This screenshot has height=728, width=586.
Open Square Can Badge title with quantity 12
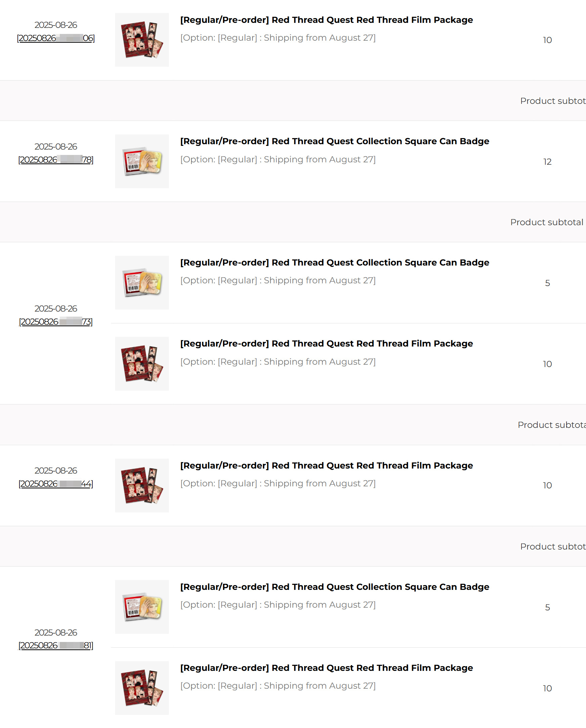tap(334, 141)
